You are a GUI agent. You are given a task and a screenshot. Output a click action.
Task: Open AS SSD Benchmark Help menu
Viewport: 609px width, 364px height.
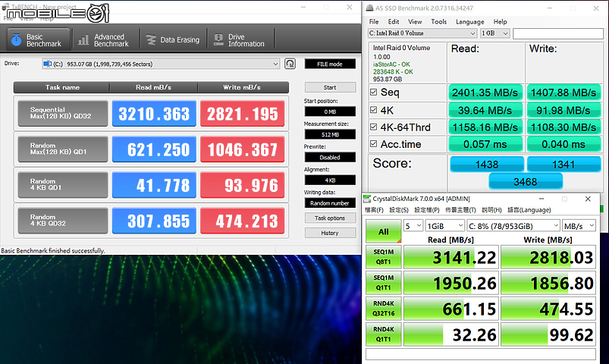tap(501, 22)
